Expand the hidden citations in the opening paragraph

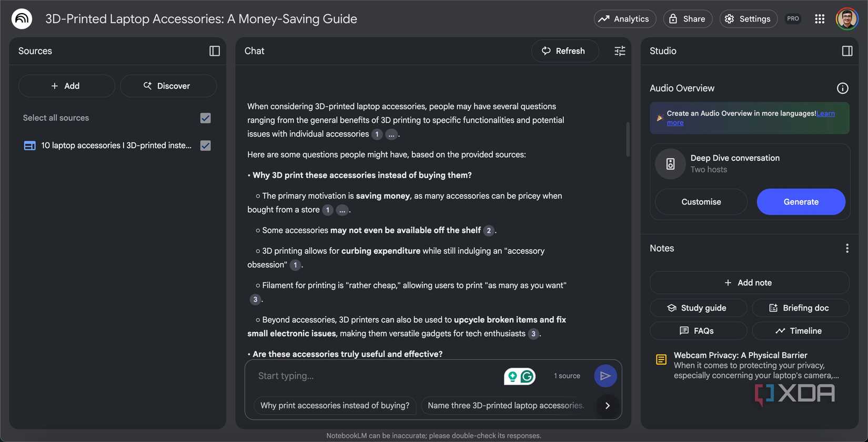pyautogui.click(x=391, y=134)
